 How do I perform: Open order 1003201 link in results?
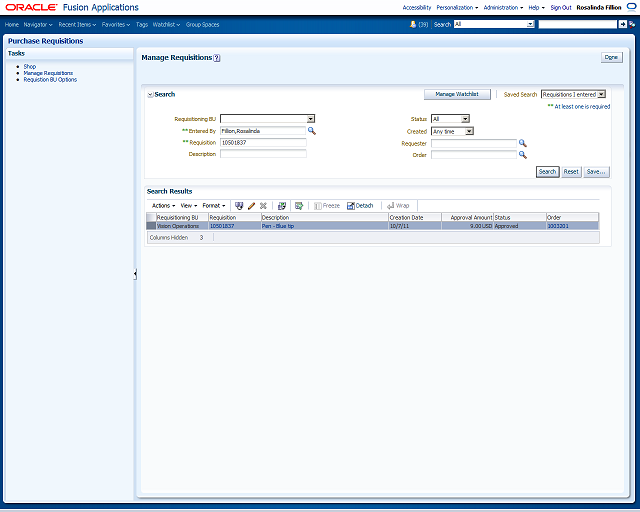(x=558, y=226)
